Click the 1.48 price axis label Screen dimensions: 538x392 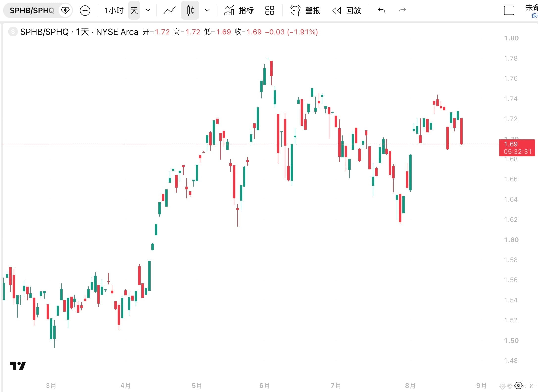[x=511, y=361]
